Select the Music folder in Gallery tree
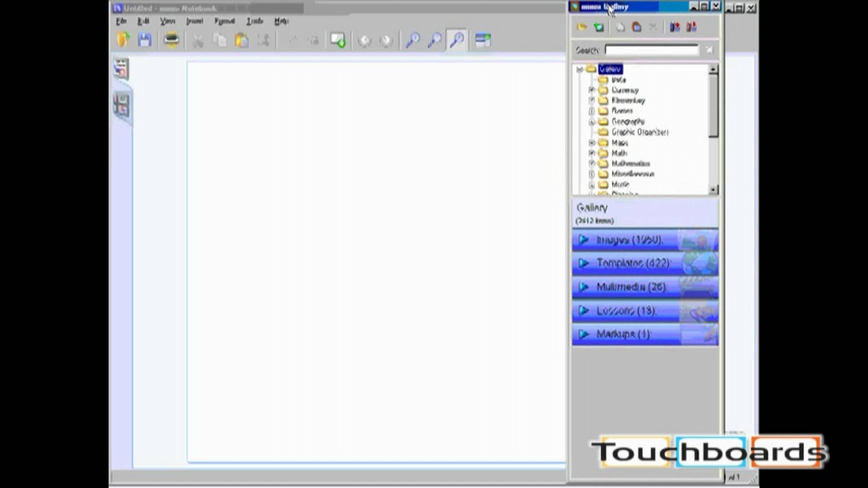Screen dimensions: 868x488 click(620, 184)
